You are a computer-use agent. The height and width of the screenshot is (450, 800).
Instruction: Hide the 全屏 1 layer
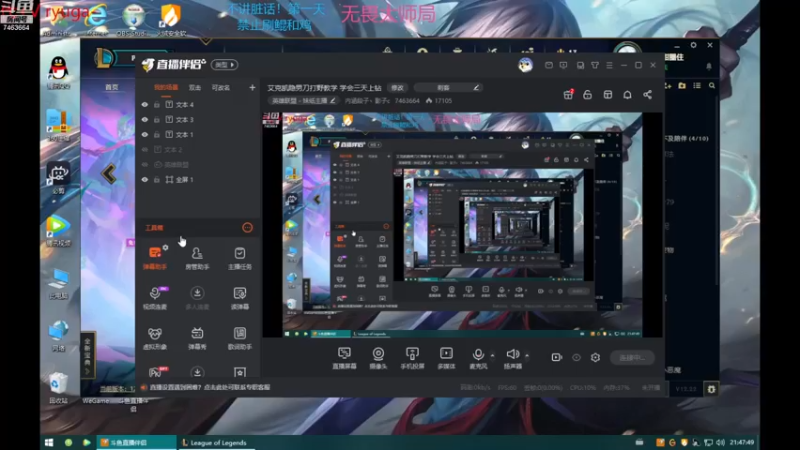144,180
